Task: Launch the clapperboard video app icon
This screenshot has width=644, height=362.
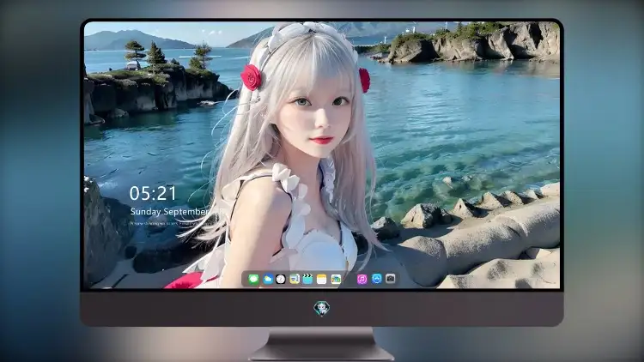Action: tap(307, 279)
